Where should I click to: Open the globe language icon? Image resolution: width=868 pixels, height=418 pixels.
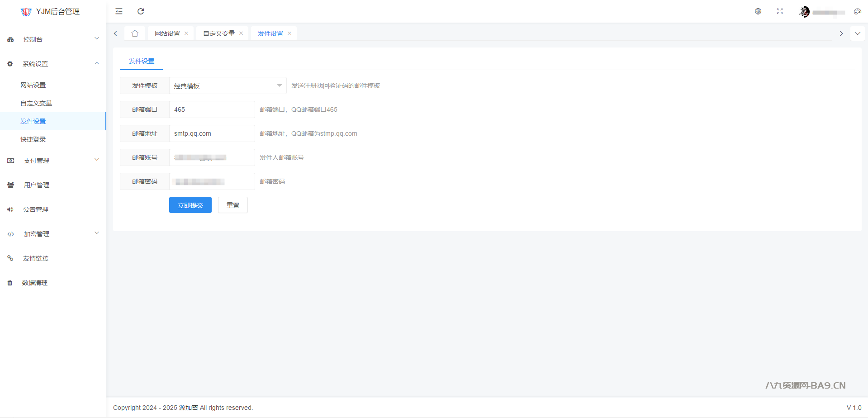click(x=758, y=11)
